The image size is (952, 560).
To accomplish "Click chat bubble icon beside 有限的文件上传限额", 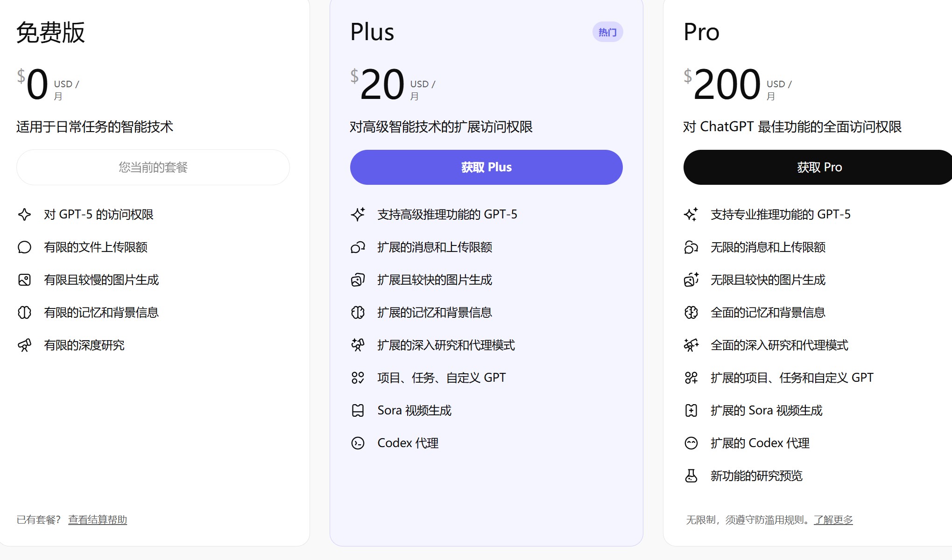I will (24, 247).
